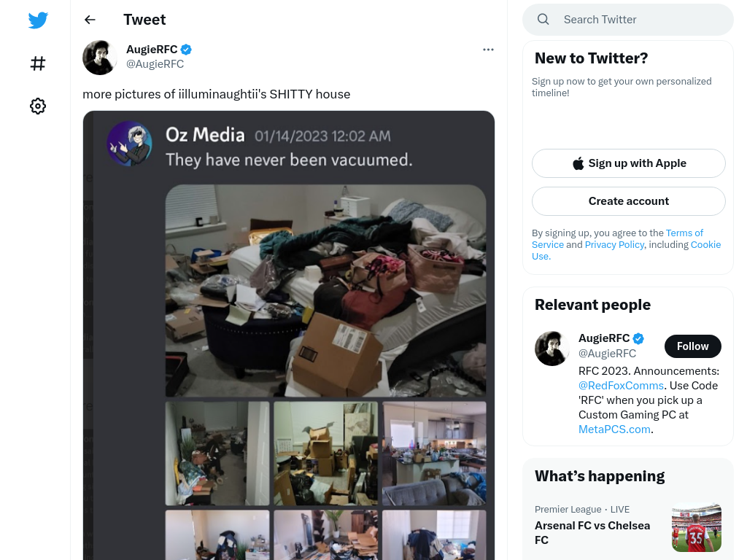The height and width of the screenshot is (560, 747).
Task: Open the Privacy Policy link
Action: coord(614,245)
